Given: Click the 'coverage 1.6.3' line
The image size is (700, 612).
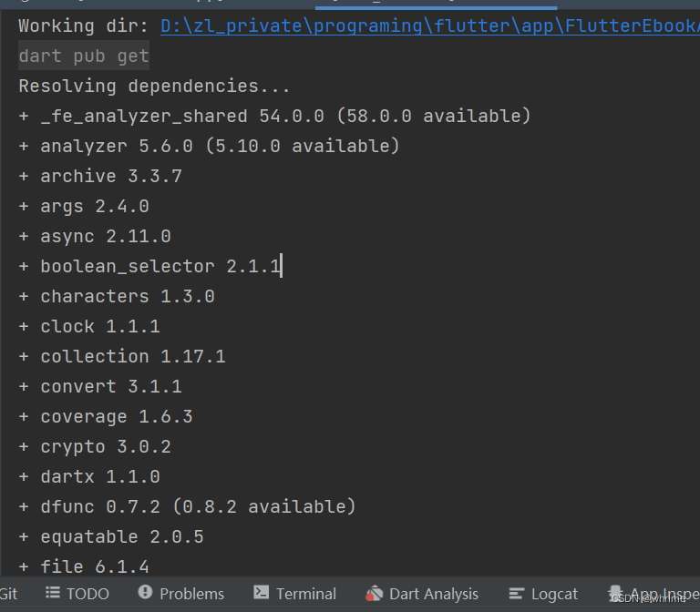Looking at the screenshot, I should coord(106,416).
